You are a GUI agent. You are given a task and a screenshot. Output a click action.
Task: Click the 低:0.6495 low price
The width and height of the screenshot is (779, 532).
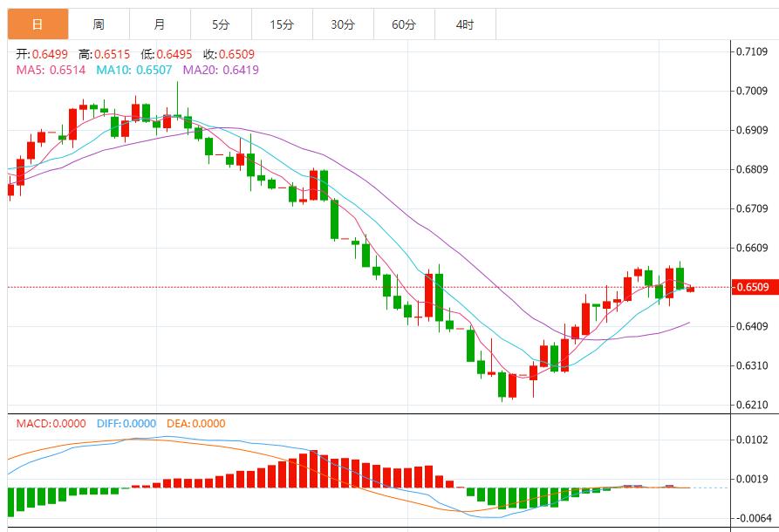(167, 54)
